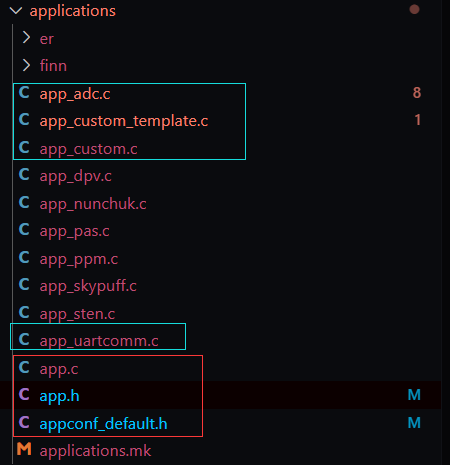Expand the er folder
The image size is (450, 465).
click(26, 38)
